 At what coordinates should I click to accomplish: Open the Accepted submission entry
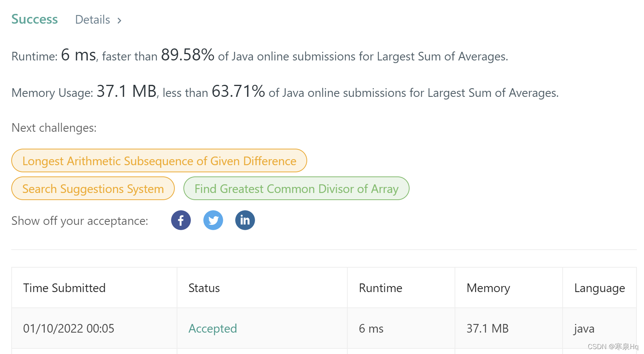212,328
